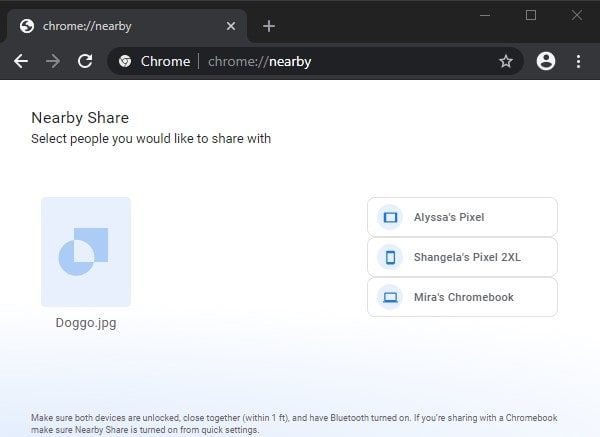Open Chrome's three-dot menu
The image size is (600, 437).
point(578,61)
